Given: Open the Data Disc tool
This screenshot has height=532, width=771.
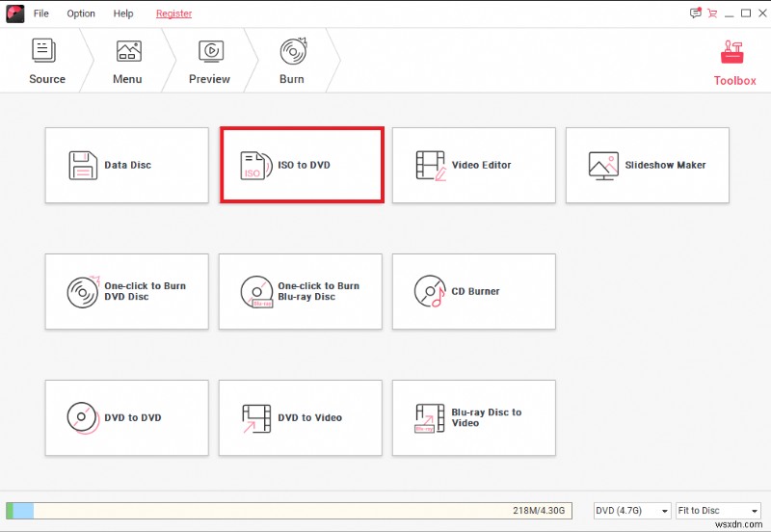Looking at the screenshot, I should click(127, 165).
